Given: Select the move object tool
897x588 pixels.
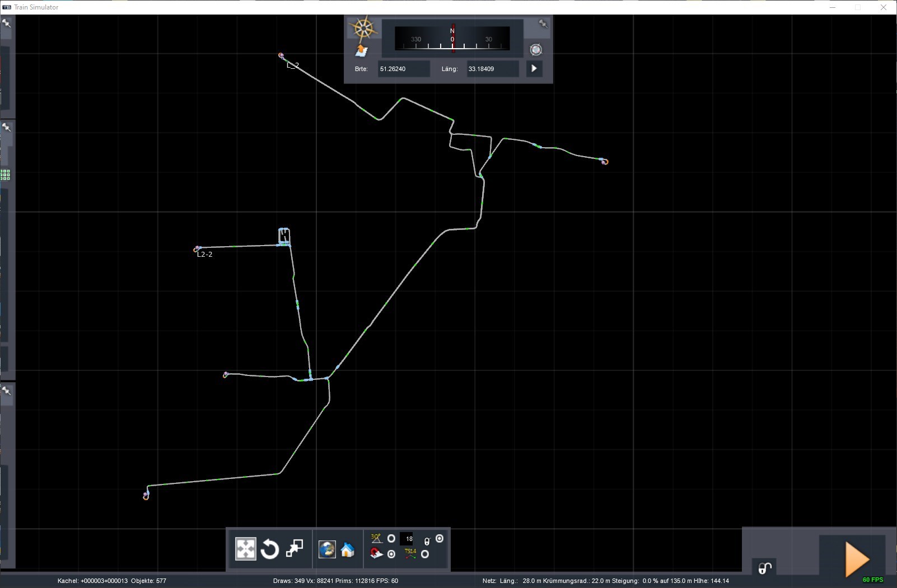Looking at the screenshot, I should click(245, 549).
